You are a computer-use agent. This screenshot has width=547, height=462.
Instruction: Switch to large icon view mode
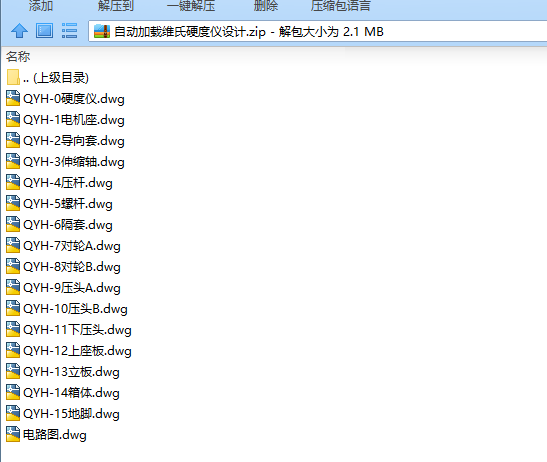(45, 31)
